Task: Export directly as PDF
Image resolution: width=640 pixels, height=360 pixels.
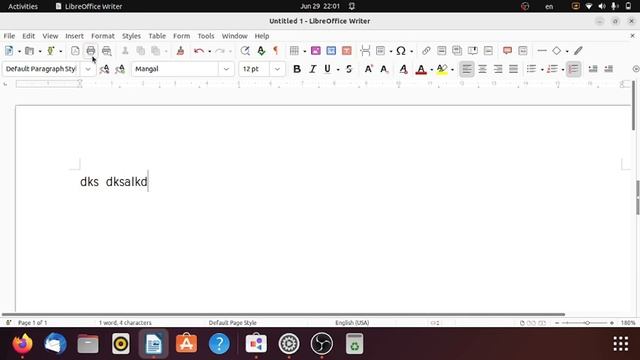Action: 75,51
